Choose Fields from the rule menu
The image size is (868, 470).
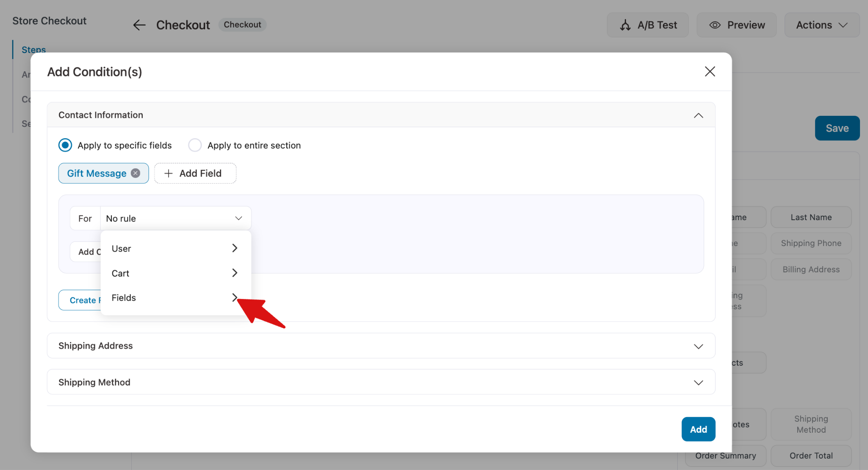(x=175, y=298)
